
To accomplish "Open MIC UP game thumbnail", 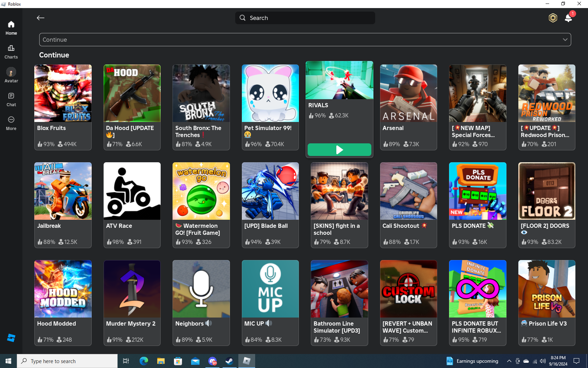I will point(270,289).
